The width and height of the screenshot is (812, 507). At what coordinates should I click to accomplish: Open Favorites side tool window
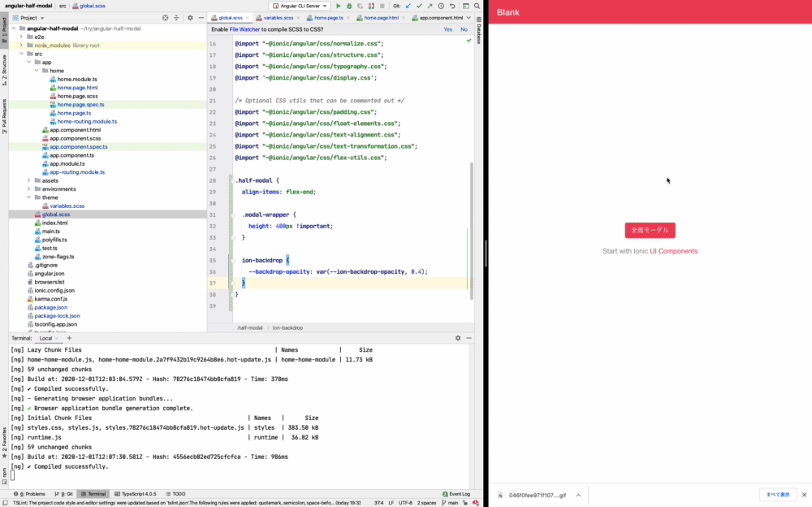[4, 443]
